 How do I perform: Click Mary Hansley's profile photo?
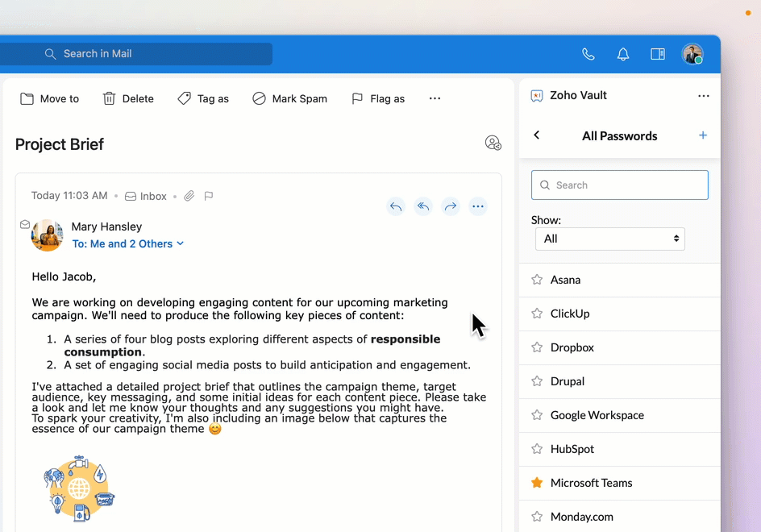(48, 235)
